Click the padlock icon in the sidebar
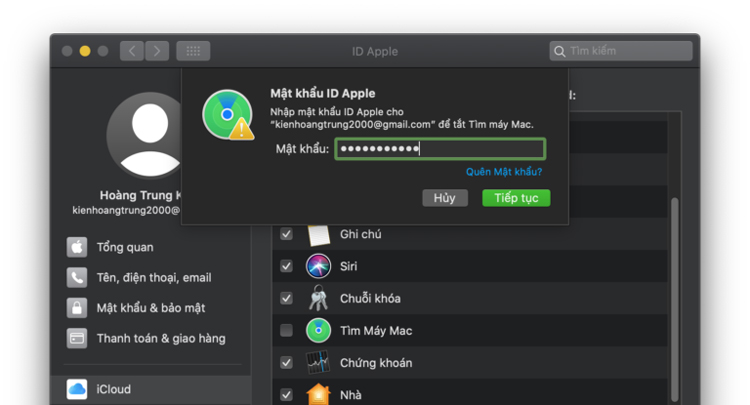750x405 pixels. point(77,308)
